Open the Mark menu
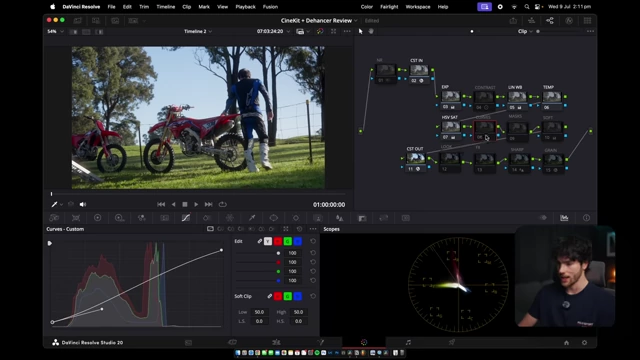 [204, 7]
